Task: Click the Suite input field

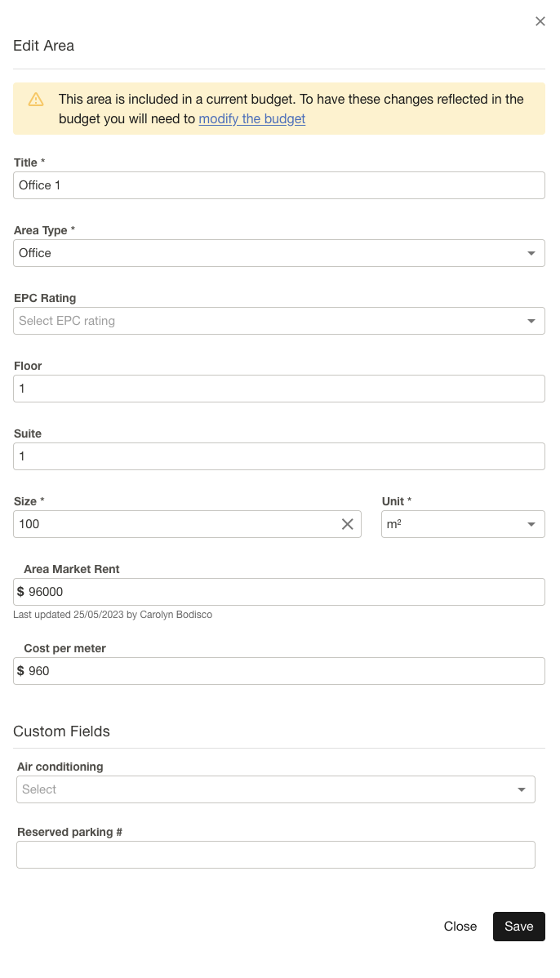Action: click(278, 456)
